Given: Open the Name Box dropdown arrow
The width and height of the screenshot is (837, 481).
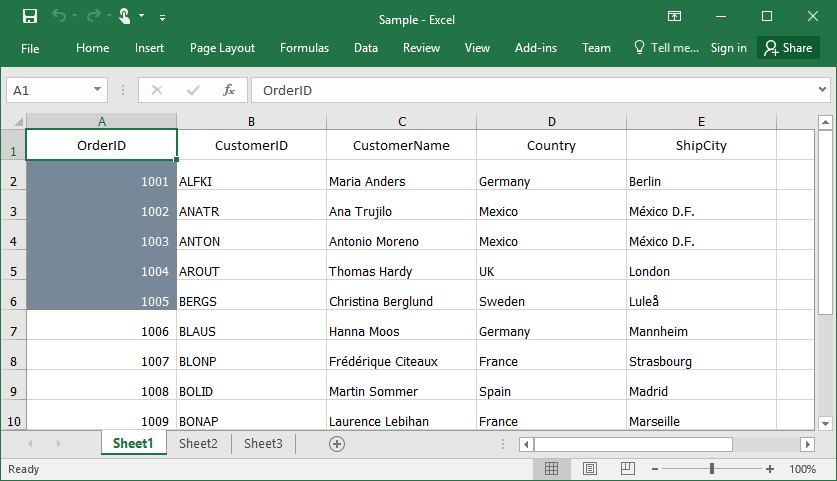Looking at the screenshot, I should click(x=97, y=90).
